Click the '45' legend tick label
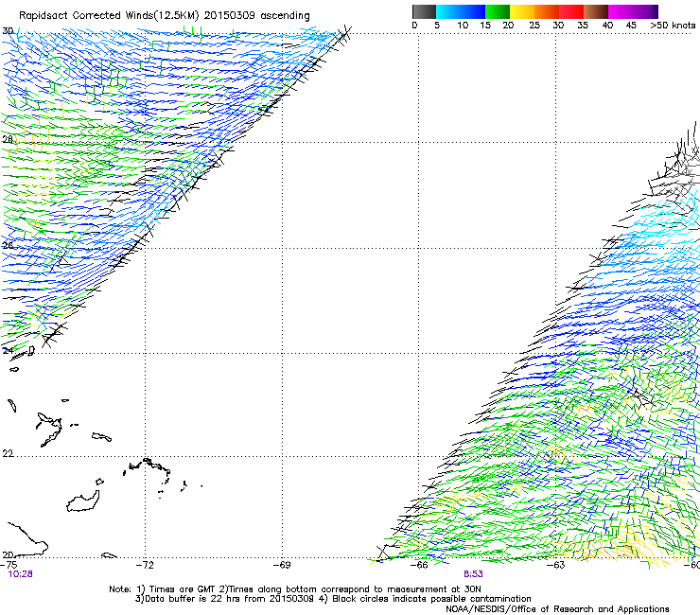 click(x=631, y=26)
